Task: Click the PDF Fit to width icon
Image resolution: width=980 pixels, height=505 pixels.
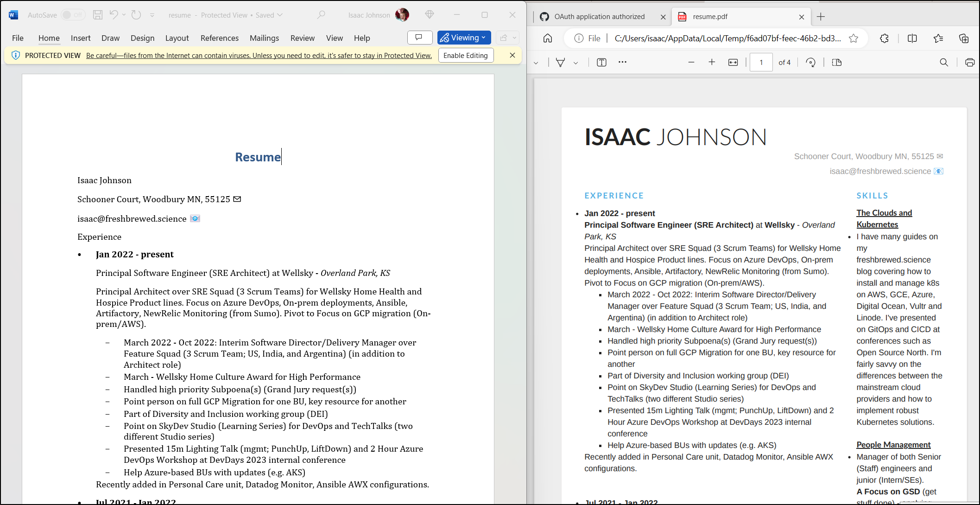Action: (x=733, y=63)
